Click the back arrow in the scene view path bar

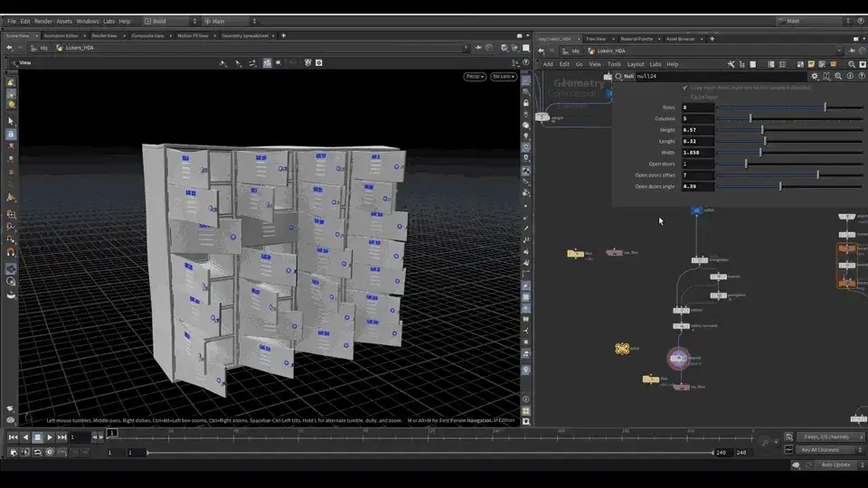[x=8, y=48]
